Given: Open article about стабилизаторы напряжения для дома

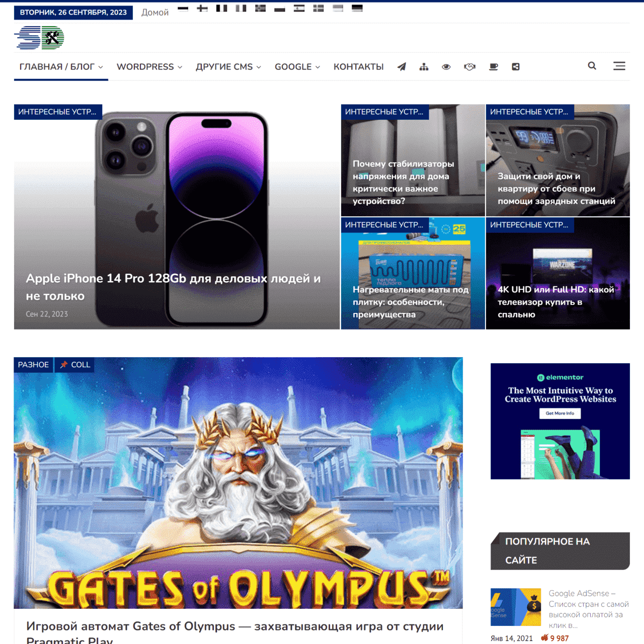Looking at the screenshot, I should point(404,182).
